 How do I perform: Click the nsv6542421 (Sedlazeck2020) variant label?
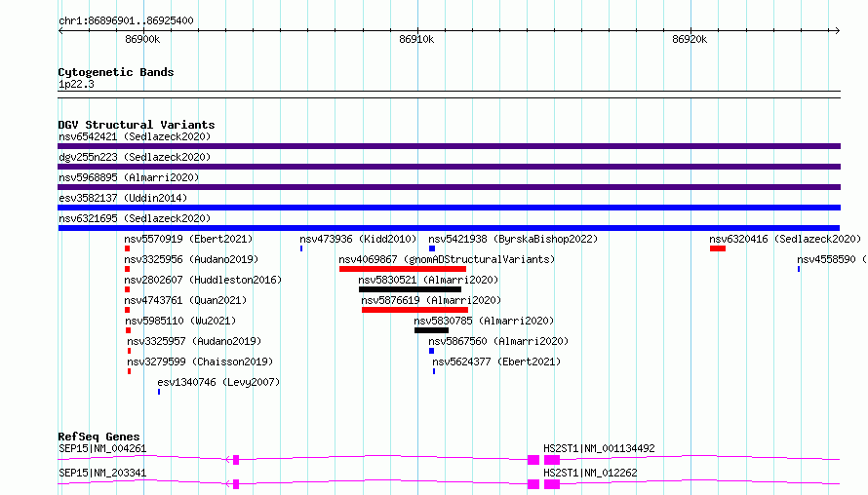(135, 136)
